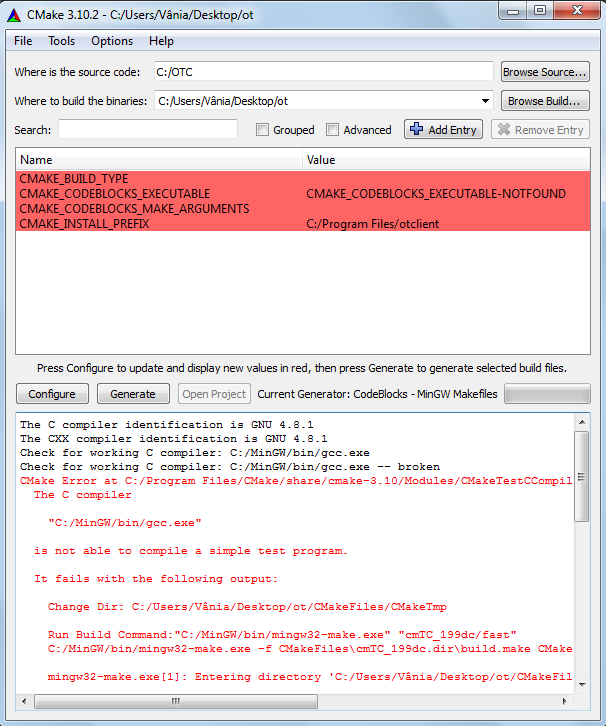Click the CMake logo icon in title bar
606x726 pixels.
click(x=14, y=15)
